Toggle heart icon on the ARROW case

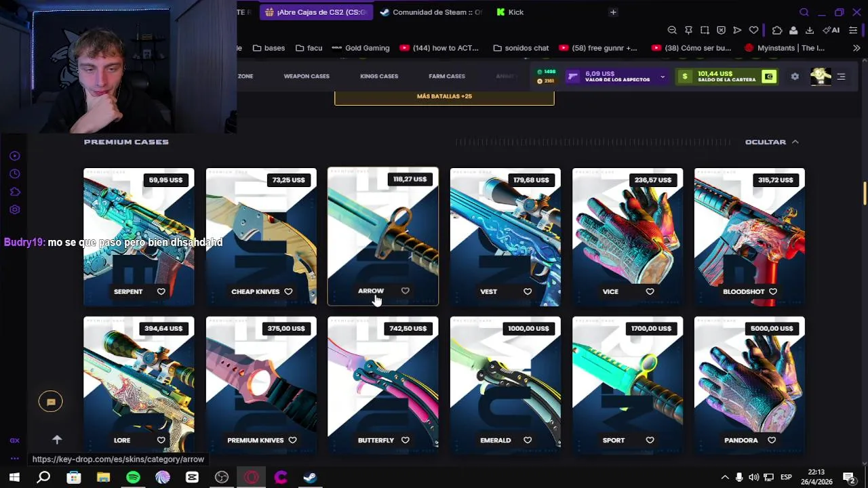coord(406,291)
